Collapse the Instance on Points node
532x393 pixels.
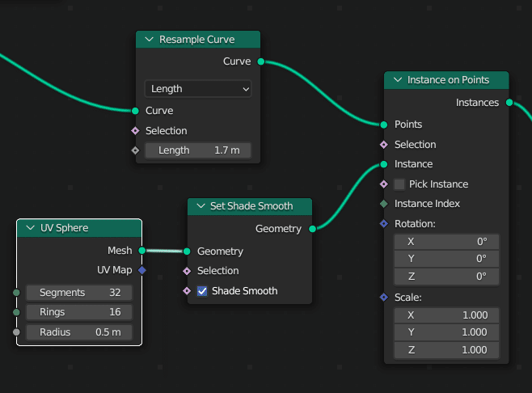397,80
